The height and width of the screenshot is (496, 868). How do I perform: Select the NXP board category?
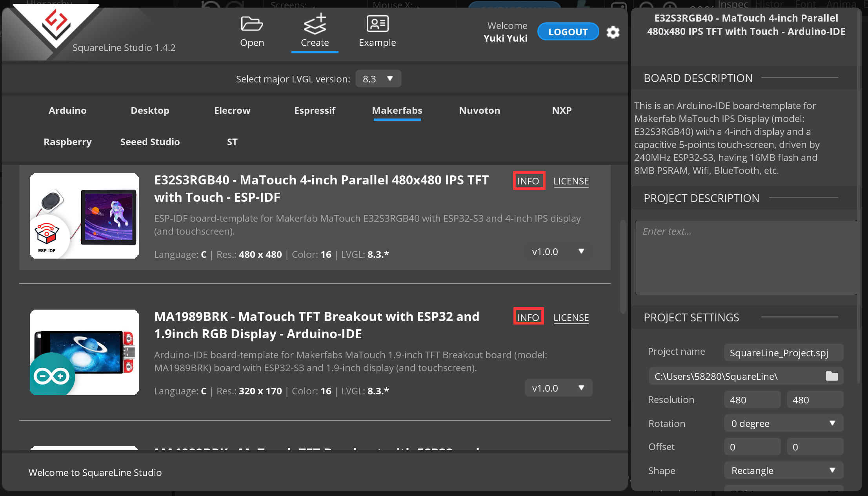tap(562, 110)
